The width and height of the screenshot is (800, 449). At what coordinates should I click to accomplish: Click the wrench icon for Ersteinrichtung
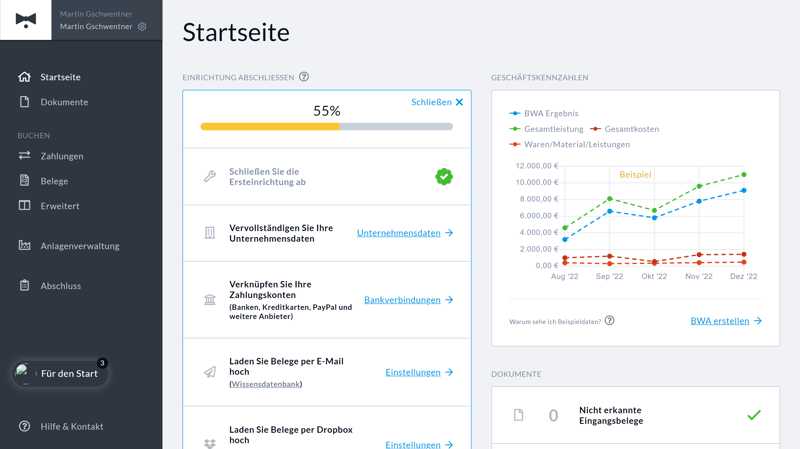point(210,177)
